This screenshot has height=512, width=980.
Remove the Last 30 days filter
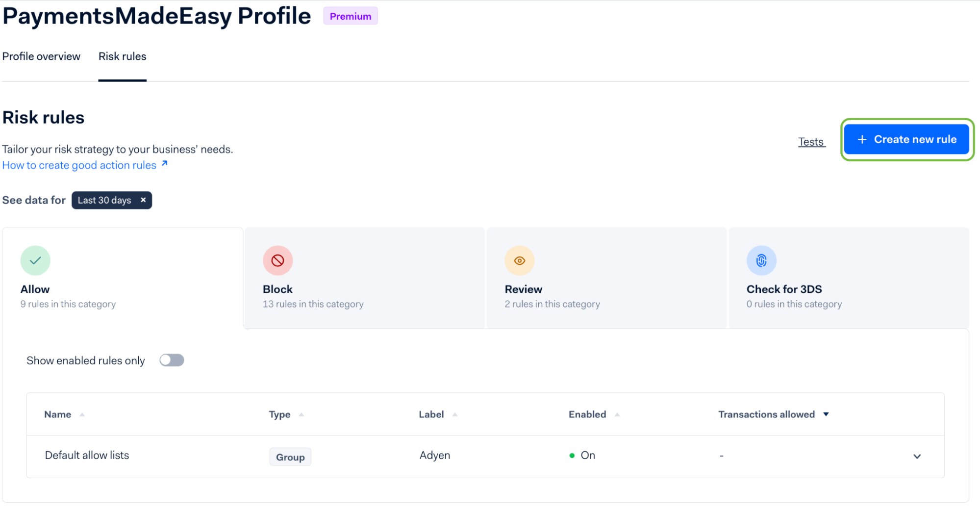tap(143, 200)
